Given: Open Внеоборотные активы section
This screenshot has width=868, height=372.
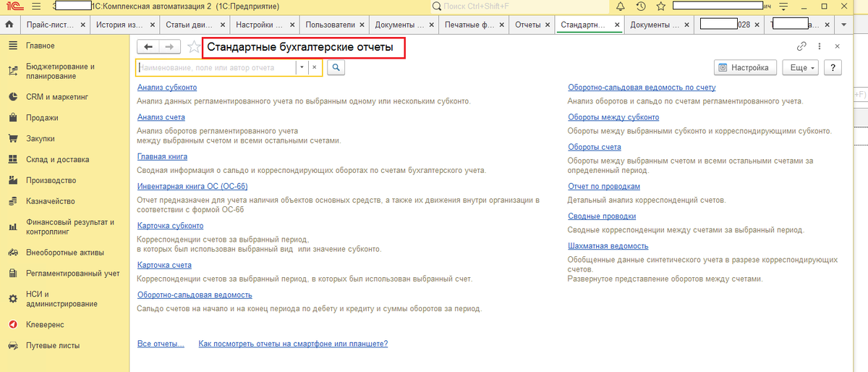Looking at the screenshot, I should coord(65,253).
